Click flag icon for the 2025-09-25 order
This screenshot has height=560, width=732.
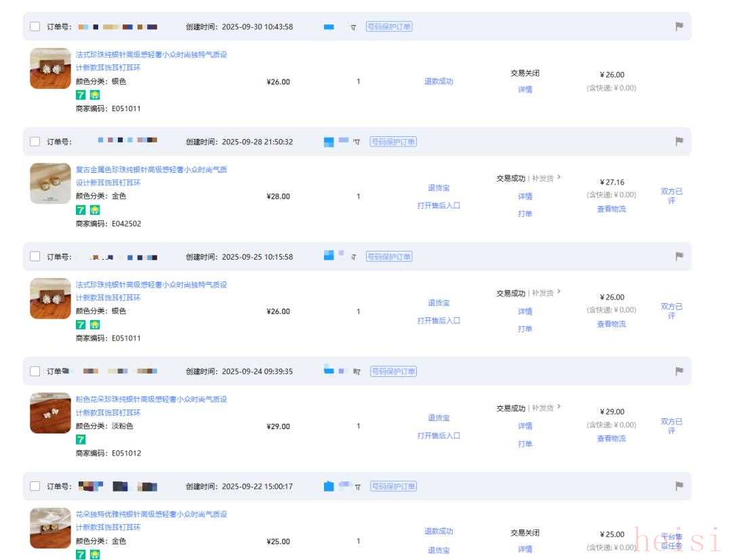[679, 256]
